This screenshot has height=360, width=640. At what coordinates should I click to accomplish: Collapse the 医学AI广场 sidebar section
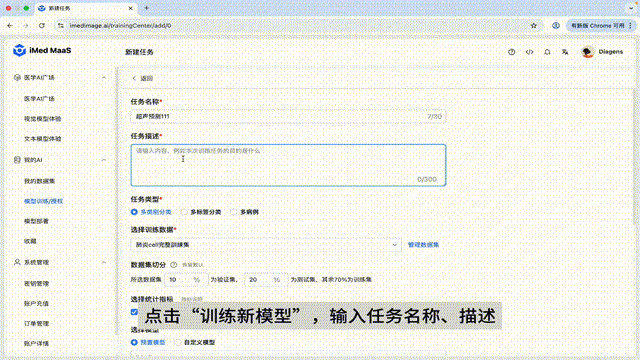coord(104,78)
